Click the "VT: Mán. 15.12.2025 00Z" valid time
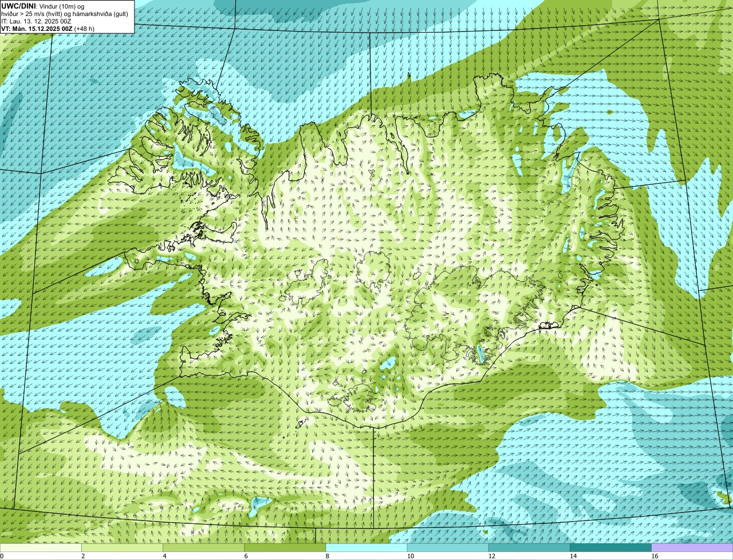The height and width of the screenshot is (560, 733). coord(37,28)
